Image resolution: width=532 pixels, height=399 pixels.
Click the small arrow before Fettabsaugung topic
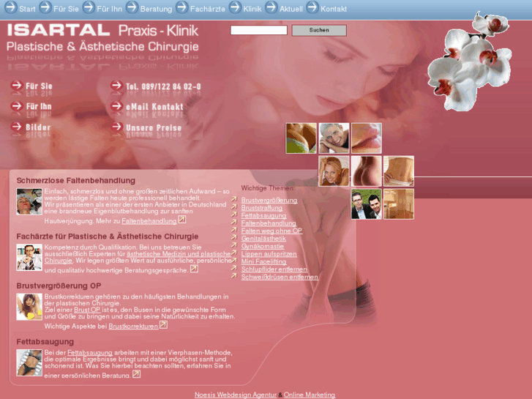click(x=233, y=215)
